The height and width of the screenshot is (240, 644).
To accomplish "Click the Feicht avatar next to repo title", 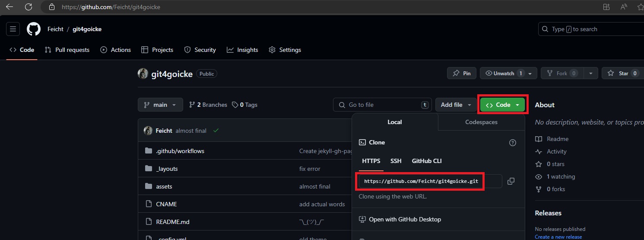I will (143, 74).
